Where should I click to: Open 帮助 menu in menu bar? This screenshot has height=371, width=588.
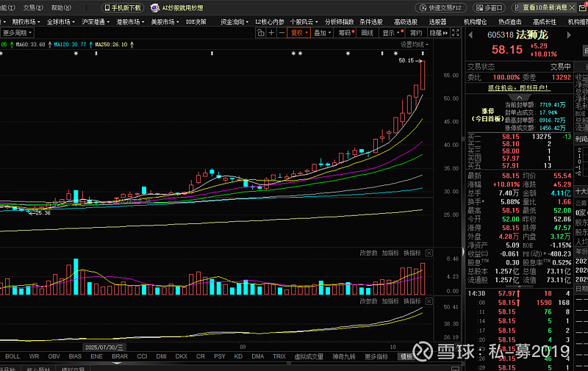(x=61, y=7)
